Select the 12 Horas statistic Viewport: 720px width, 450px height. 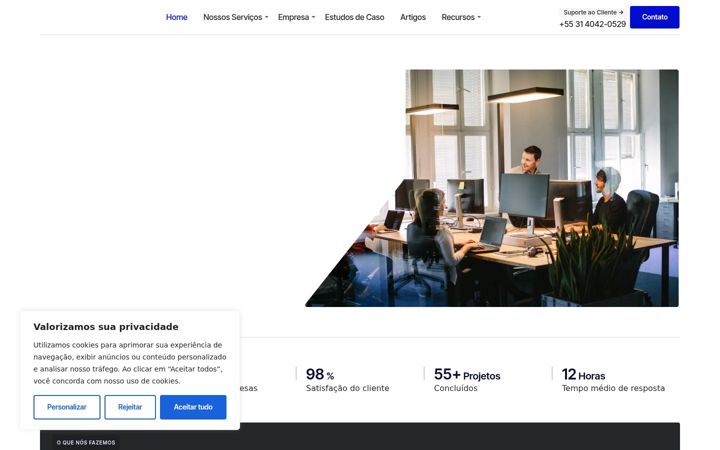tap(583, 374)
